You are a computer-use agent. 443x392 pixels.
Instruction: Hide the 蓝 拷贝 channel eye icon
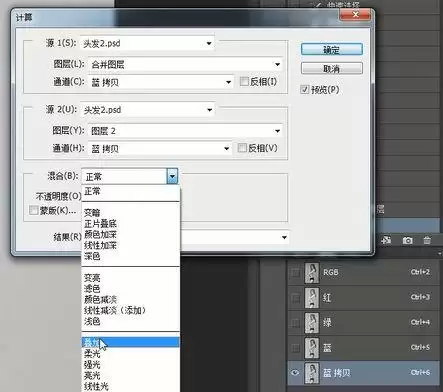295,373
